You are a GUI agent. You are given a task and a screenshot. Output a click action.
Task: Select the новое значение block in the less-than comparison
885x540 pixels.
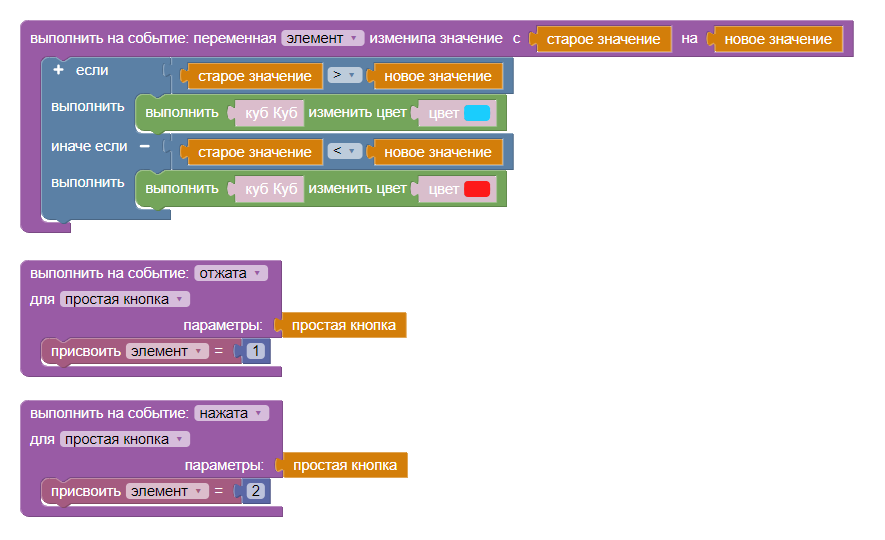(437, 152)
